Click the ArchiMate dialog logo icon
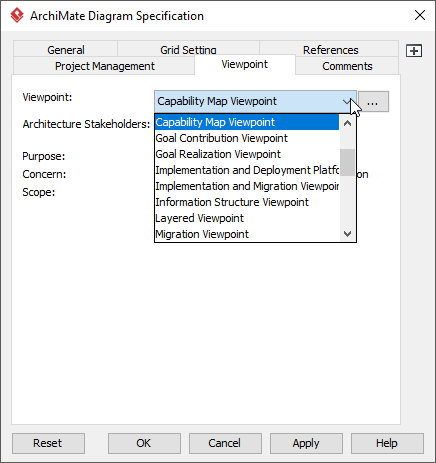 [17, 15]
